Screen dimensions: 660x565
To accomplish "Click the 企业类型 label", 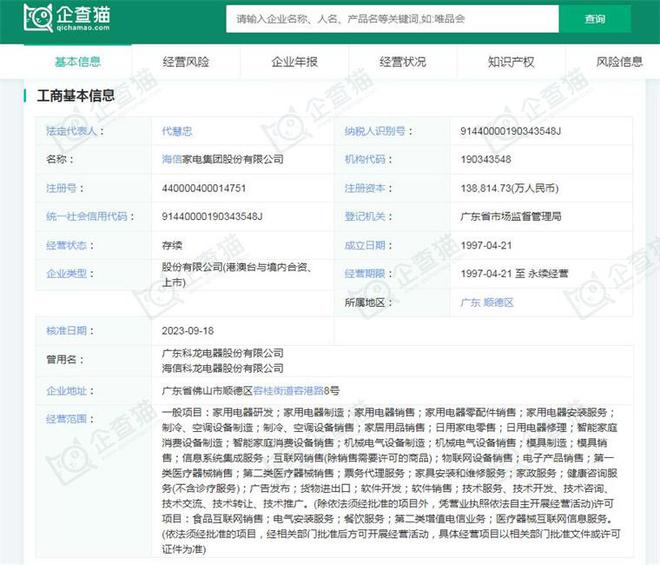I will 69,274.
